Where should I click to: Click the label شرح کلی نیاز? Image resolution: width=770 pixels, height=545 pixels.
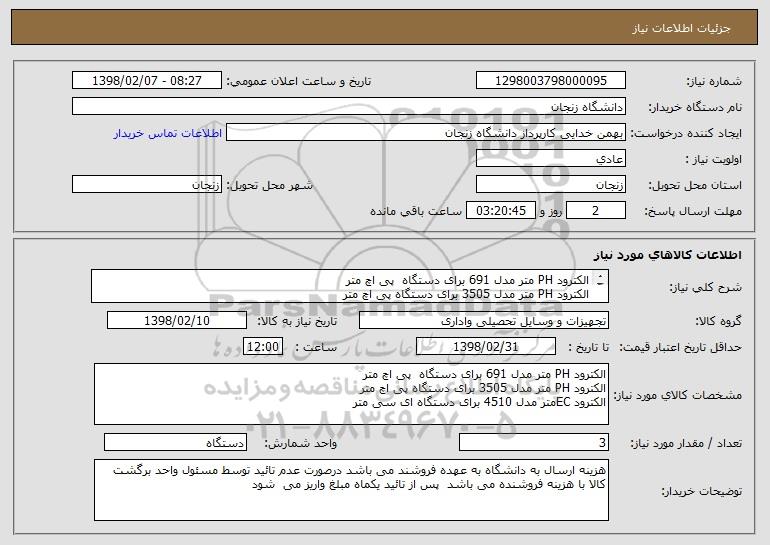tap(706, 287)
